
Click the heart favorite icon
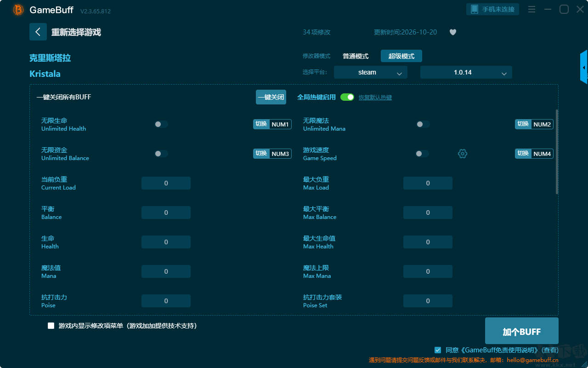(x=453, y=32)
